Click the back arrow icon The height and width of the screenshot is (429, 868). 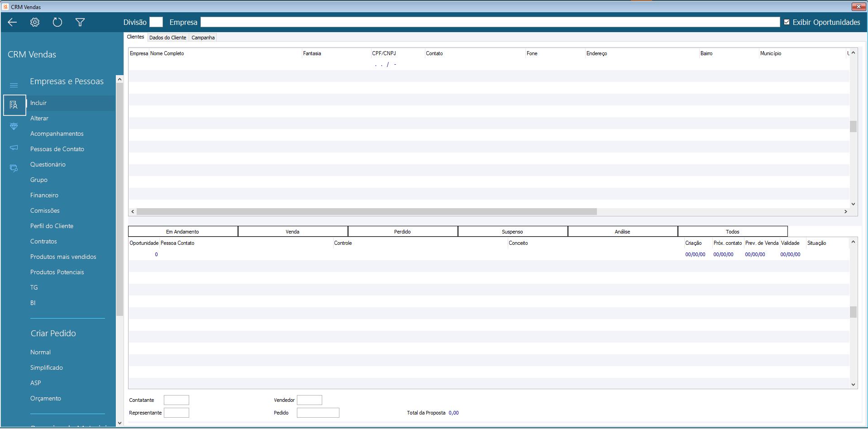coord(12,22)
